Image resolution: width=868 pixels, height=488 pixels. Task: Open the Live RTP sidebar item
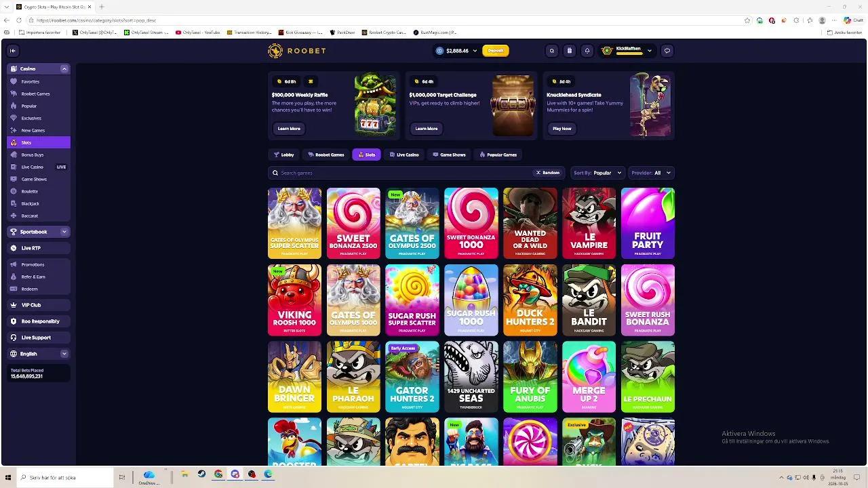coord(39,248)
